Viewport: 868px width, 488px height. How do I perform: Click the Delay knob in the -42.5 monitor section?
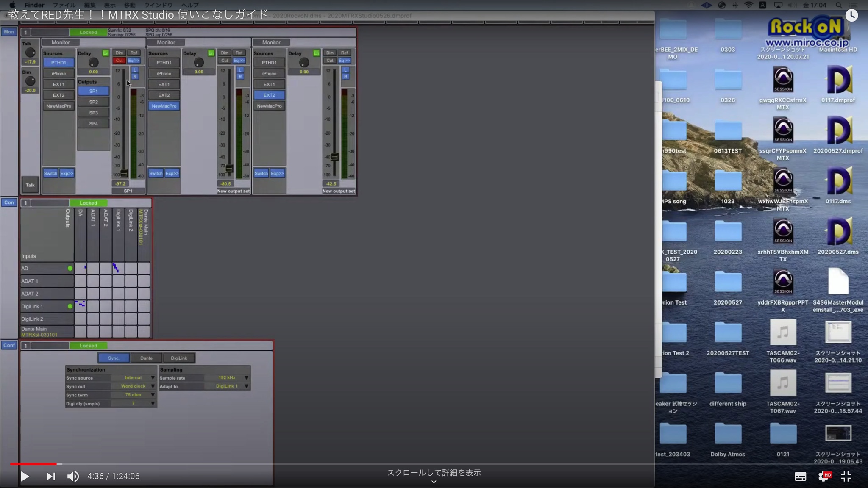tap(304, 63)
